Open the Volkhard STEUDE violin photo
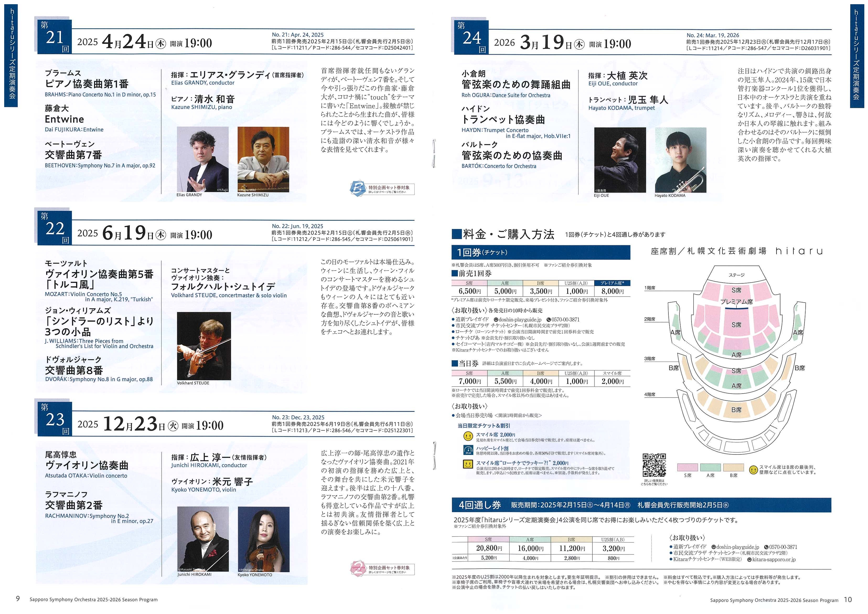This screenshot has width=868, height=614. click(204, 346)
